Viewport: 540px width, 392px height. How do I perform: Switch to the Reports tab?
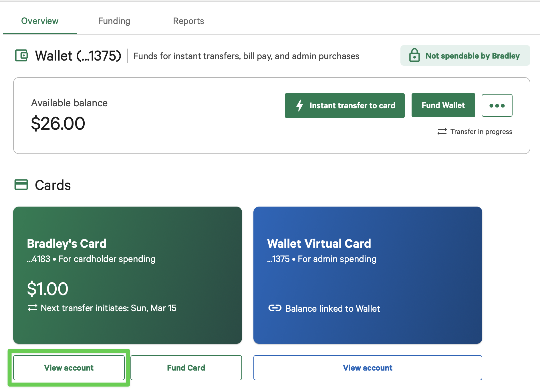point(188,21)
